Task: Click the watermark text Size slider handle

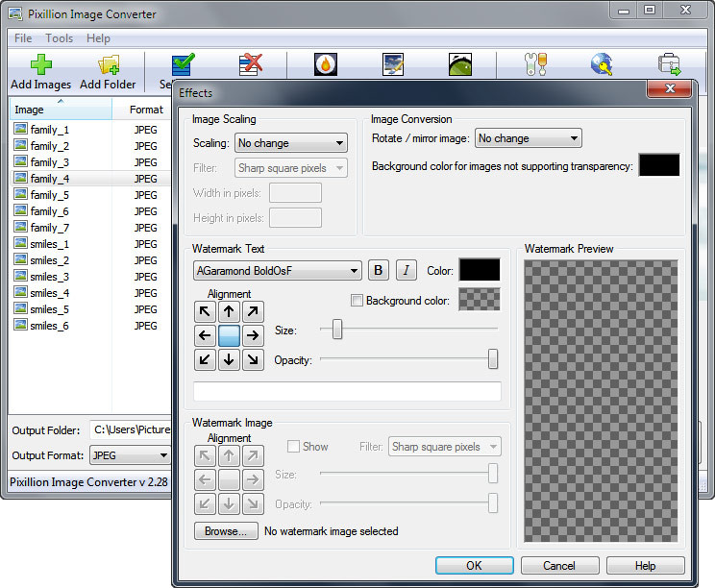Action: [337, 330]
